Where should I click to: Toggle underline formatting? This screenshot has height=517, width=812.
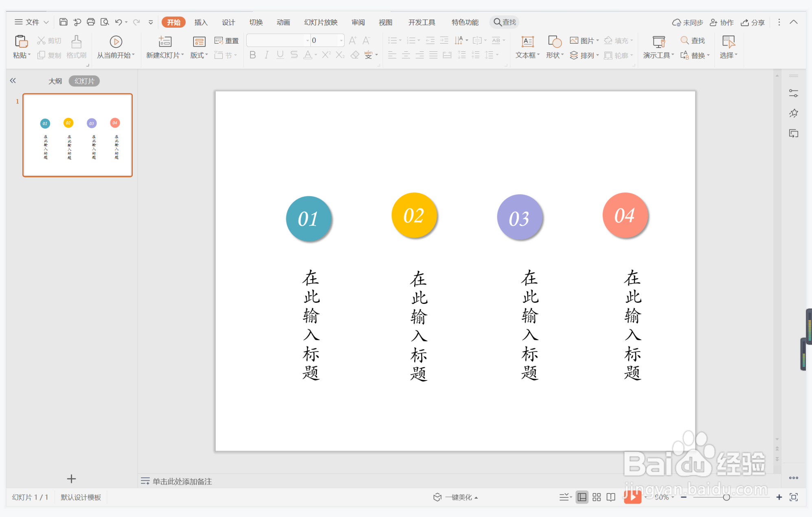(x=280, y=55)
